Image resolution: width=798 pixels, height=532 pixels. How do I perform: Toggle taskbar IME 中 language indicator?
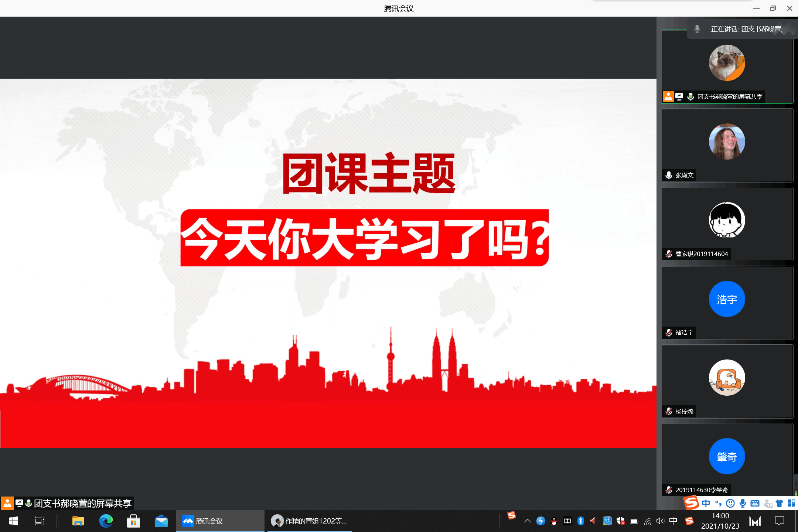[x=673, y=521]
